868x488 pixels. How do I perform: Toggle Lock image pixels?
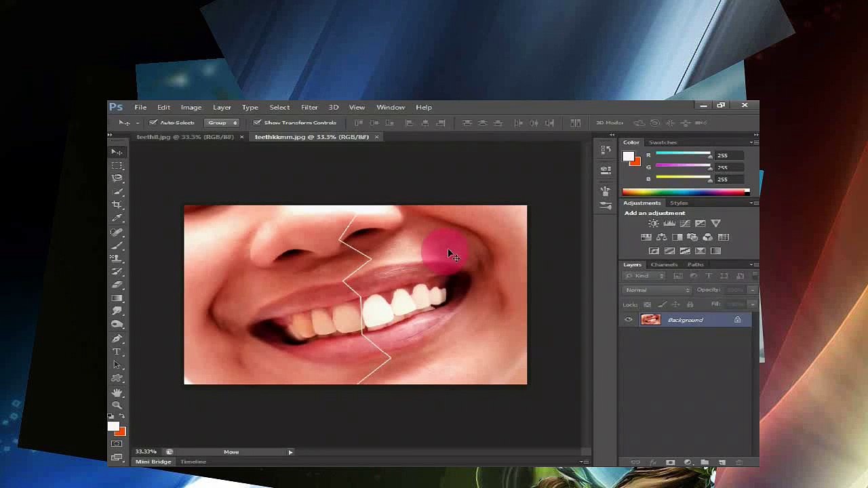tap(663, 304)
